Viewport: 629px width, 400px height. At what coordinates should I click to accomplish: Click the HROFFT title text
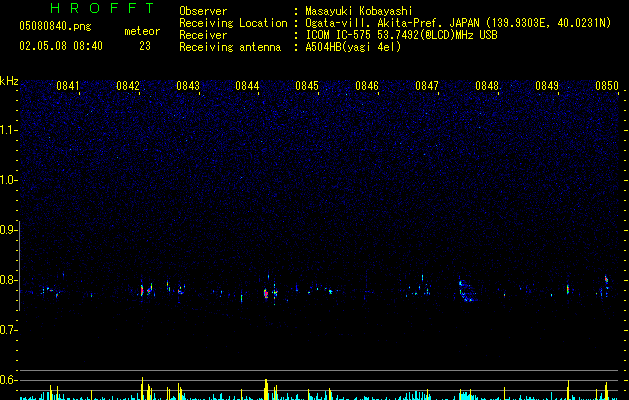(x=102, y=8)
